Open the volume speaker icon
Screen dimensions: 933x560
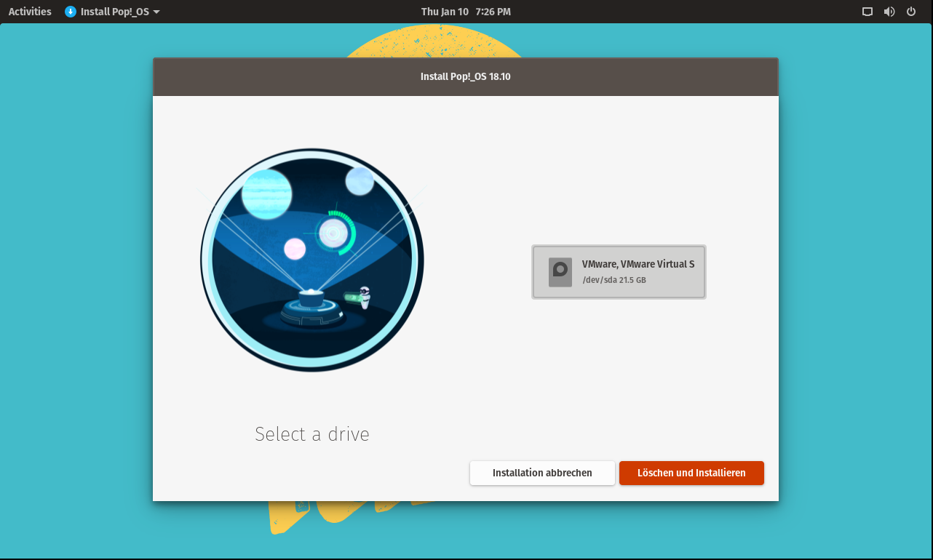pos(889,12)
